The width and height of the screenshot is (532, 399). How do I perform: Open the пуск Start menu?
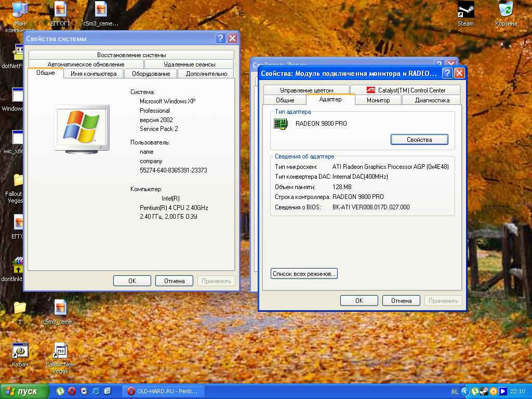tap(24, 392)
